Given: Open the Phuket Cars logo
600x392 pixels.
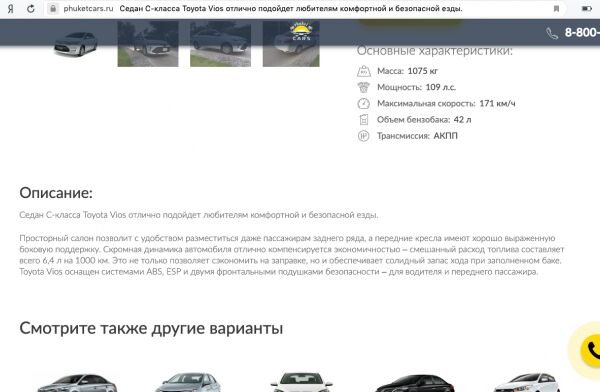Looking at the screenshot, I should tap(301, 31).
